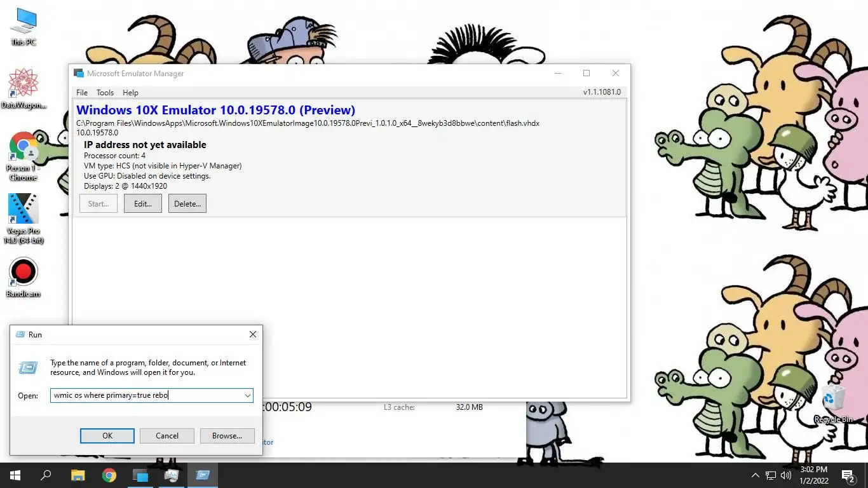Click 'IP address not yet available' text
The width and height of the screenshot is (868, 488).
[145, 145]
